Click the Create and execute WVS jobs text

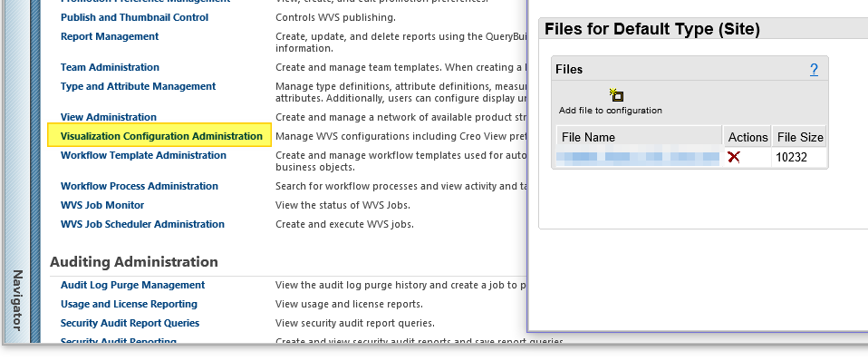click(344, 224)
